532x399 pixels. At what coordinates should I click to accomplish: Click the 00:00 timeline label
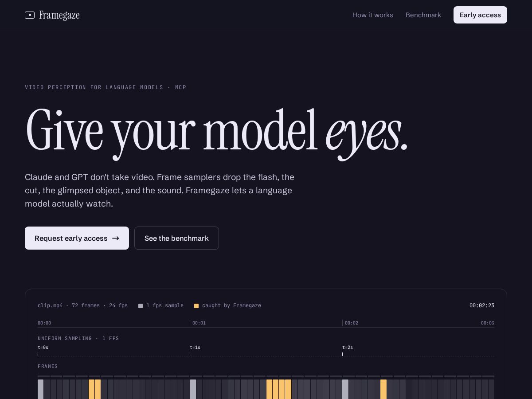click(x=44, y=323)
